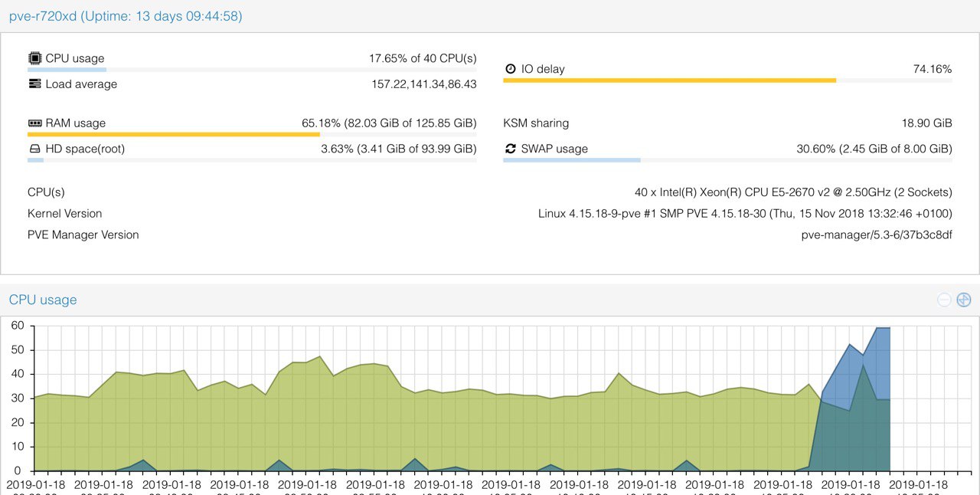980x495 pixels.
Task: Select the RAM usage label
Action: (x=75, y=123)
